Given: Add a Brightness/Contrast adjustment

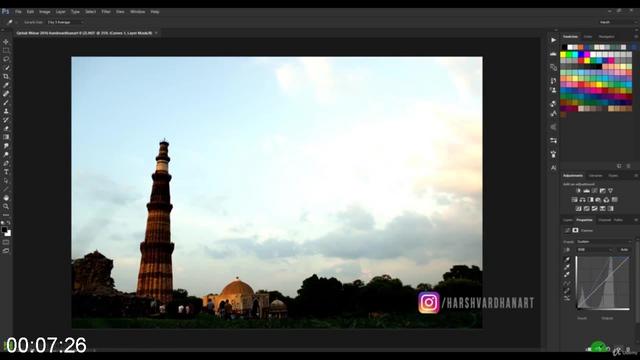Looking at the screenshot, I should click(578, 191).
